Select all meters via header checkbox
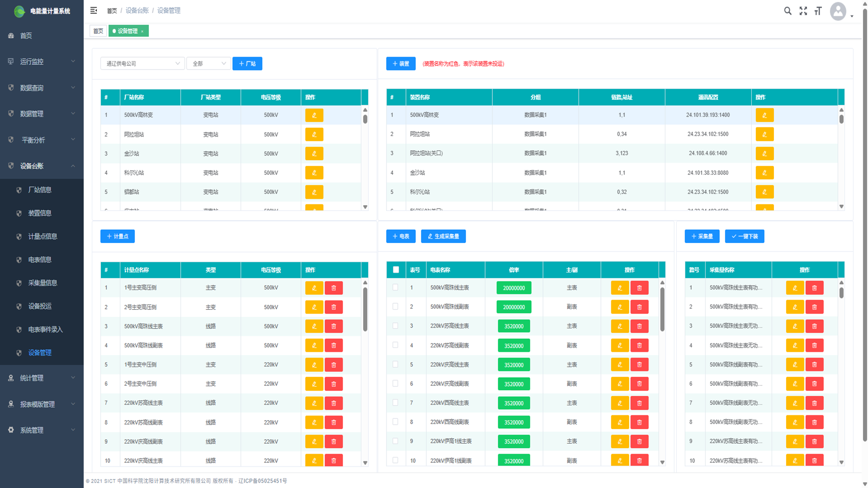Image resolution: width=868 pixels, height=488 pixels. 396,270
